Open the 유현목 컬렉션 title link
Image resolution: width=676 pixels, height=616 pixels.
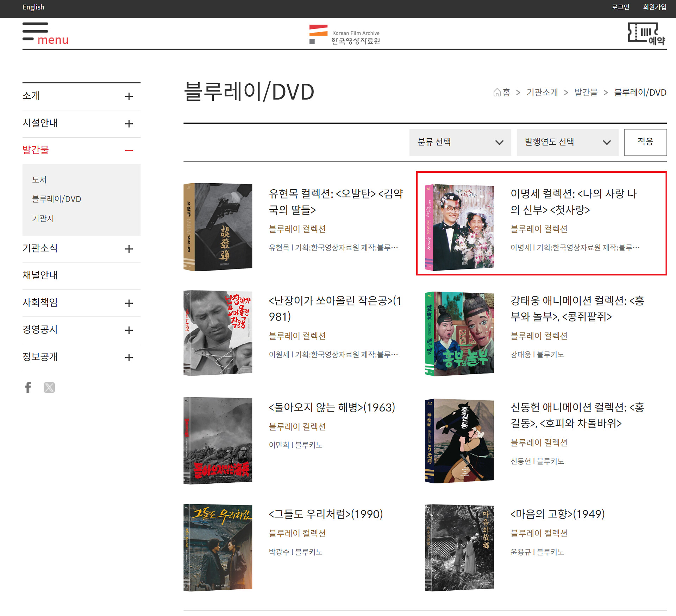click(336, 202)
